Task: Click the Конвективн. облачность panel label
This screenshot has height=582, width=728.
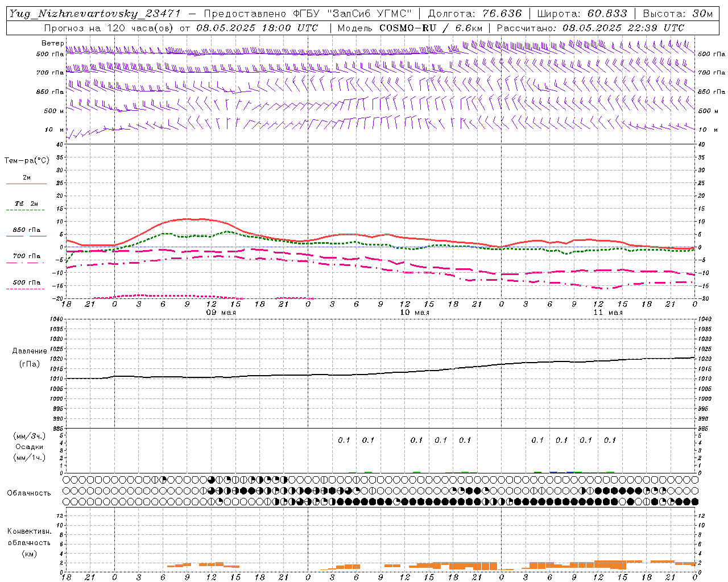Action: pos(29,537)
